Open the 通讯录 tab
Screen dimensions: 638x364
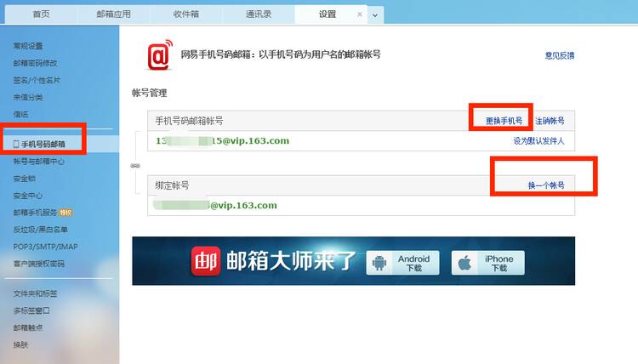(x=259, y=14)
